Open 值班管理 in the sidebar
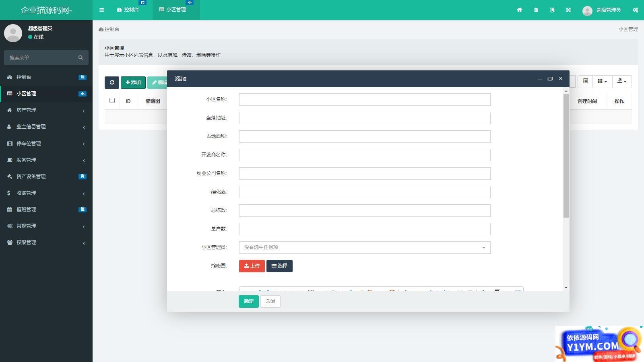The image size is (644, 362). coord(46,209)
